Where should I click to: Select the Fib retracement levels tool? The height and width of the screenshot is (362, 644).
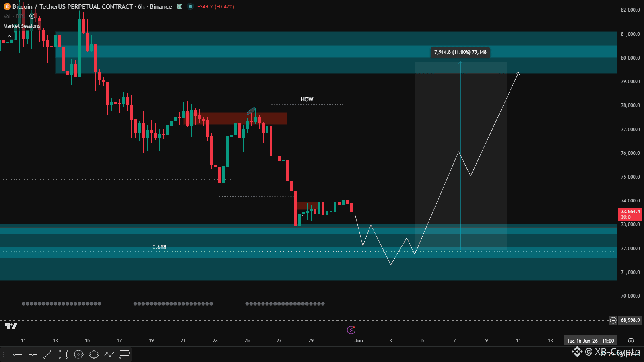click(x=124, y=354)
